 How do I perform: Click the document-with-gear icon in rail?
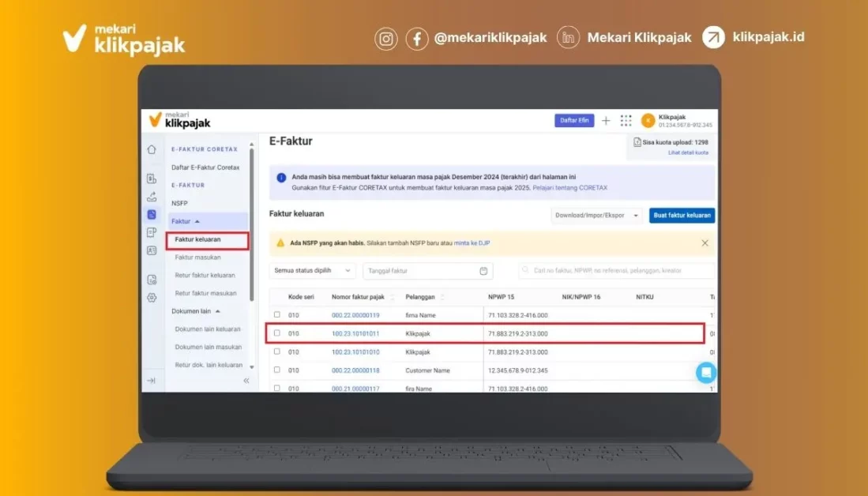(152, 280)
